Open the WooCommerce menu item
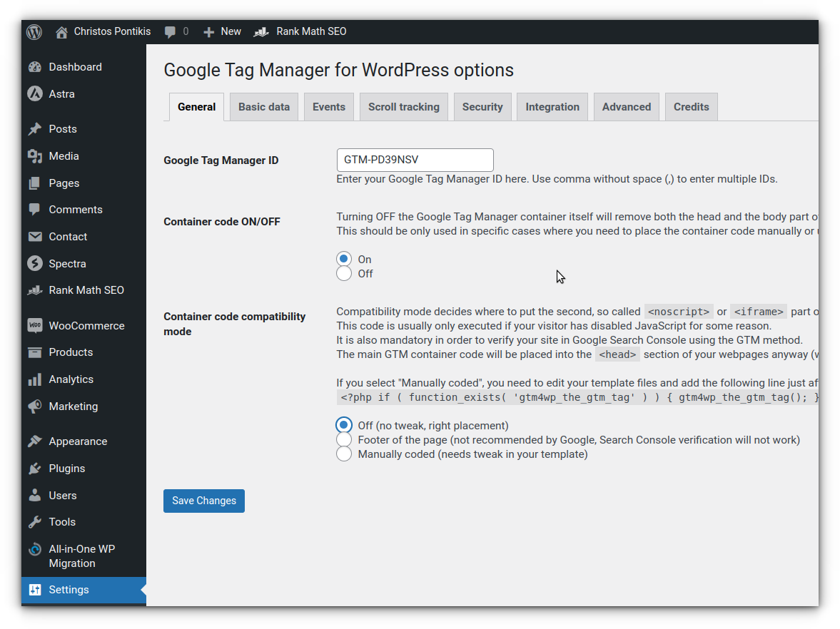 pos(84,325)
